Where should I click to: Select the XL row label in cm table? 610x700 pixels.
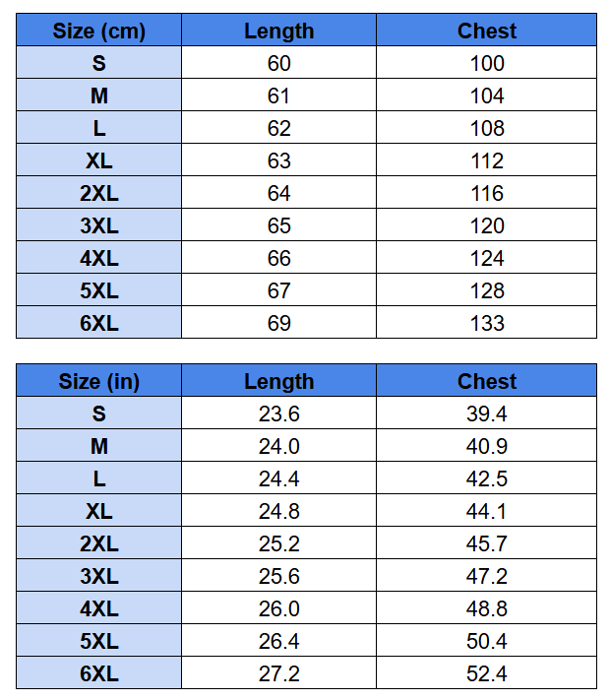(x=98, y=159)
